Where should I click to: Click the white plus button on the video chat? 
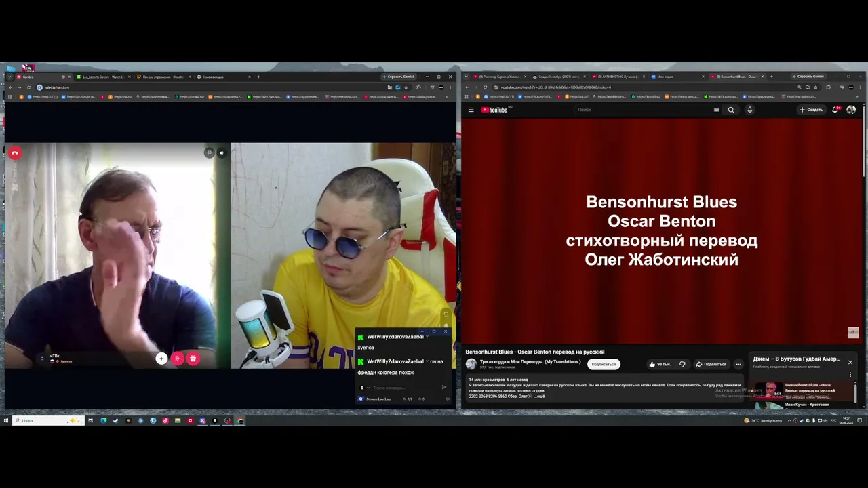coord(161,359)
